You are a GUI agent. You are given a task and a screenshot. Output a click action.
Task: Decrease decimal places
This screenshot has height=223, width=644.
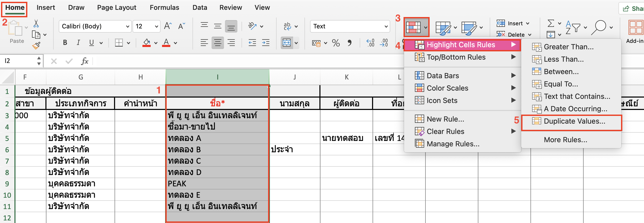point(384,43)
